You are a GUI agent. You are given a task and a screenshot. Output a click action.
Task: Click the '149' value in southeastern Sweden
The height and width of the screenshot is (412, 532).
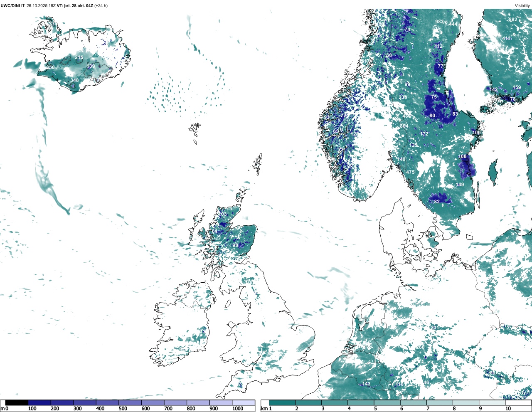point(460,185)
